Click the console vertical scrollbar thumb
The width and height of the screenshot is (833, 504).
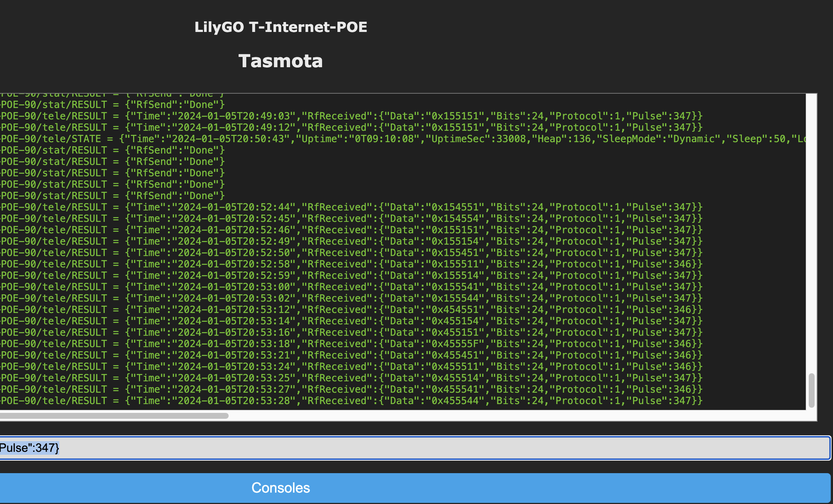(812, 390)
